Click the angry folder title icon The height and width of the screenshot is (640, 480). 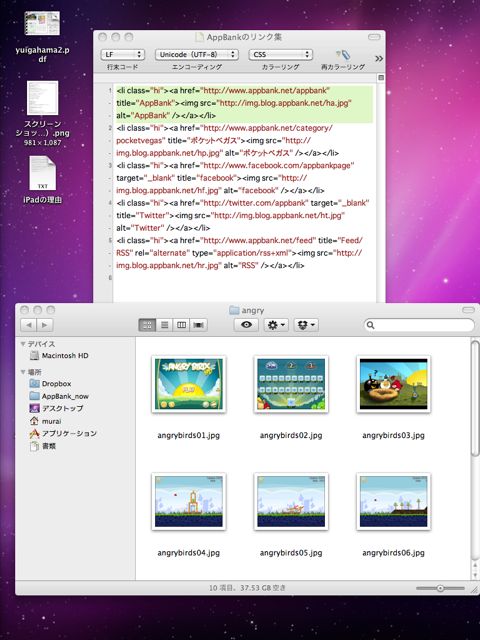click(x=234, y=310)
